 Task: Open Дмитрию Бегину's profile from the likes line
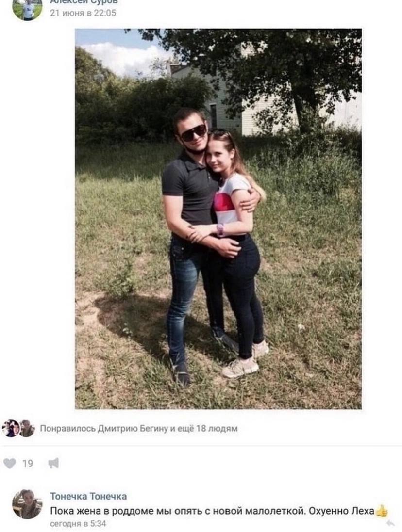click(x=133, y=429)
